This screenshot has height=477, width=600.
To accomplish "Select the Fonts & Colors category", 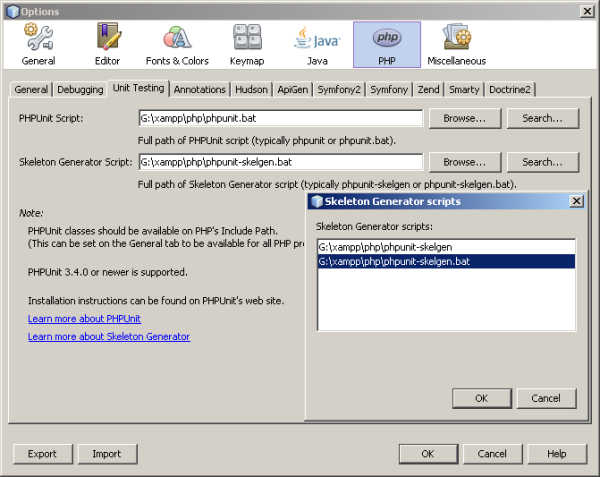I will pyautogui.click(x=177, y=45).
